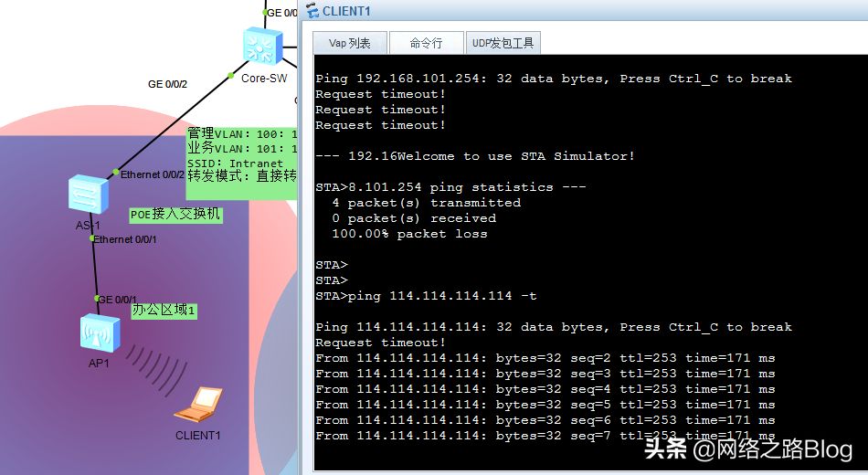Select the CLIENT1 laptop icon
This screenshot has height=475, width=868.
[198, 405]
